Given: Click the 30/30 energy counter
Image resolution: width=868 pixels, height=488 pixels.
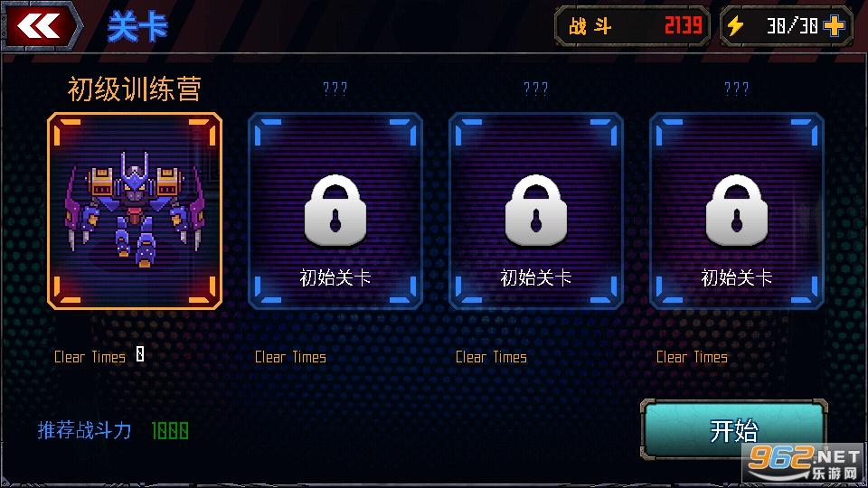Looking at the screenshot, I should [792, 26].
